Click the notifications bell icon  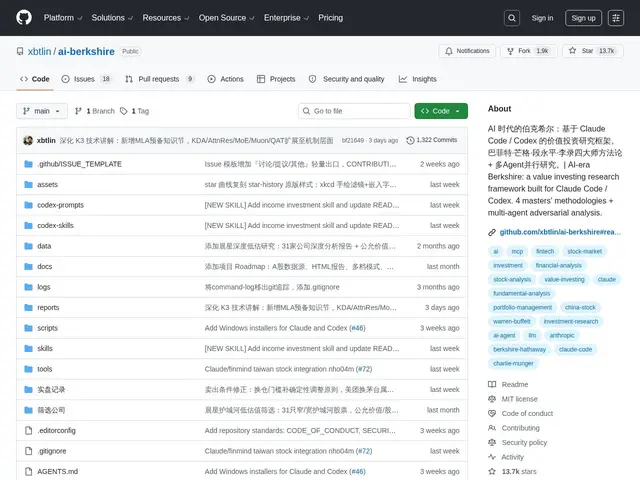point(449,51)
